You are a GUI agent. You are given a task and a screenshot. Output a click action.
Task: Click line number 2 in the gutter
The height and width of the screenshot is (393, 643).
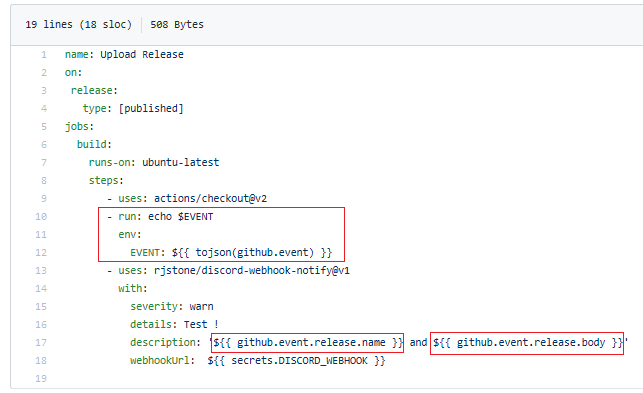tap(44, 73)
